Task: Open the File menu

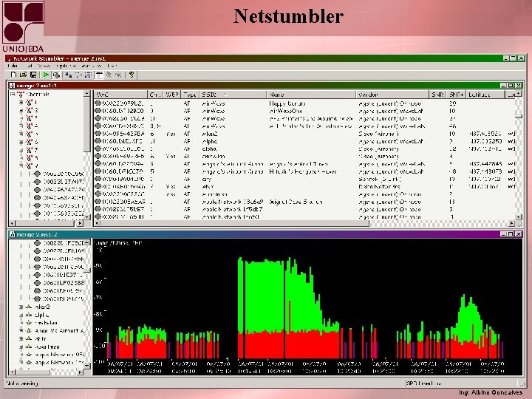Action: coord(13,66)
